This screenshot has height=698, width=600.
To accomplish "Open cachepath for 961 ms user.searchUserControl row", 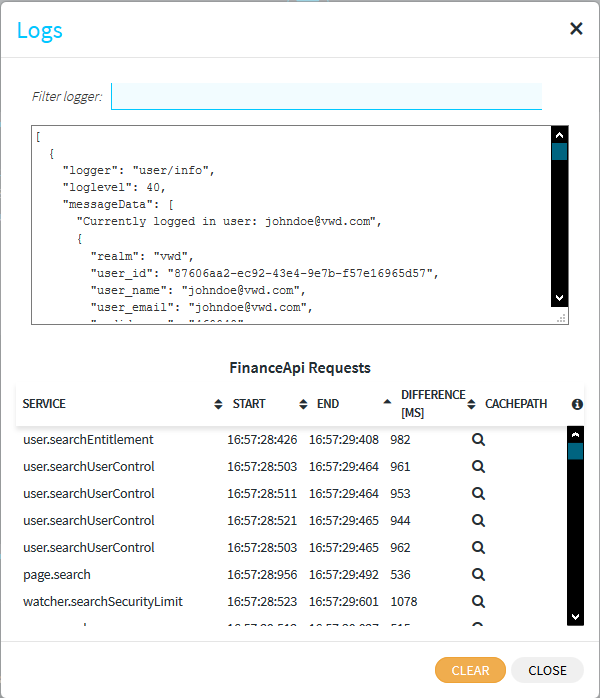I will point(478,466).
